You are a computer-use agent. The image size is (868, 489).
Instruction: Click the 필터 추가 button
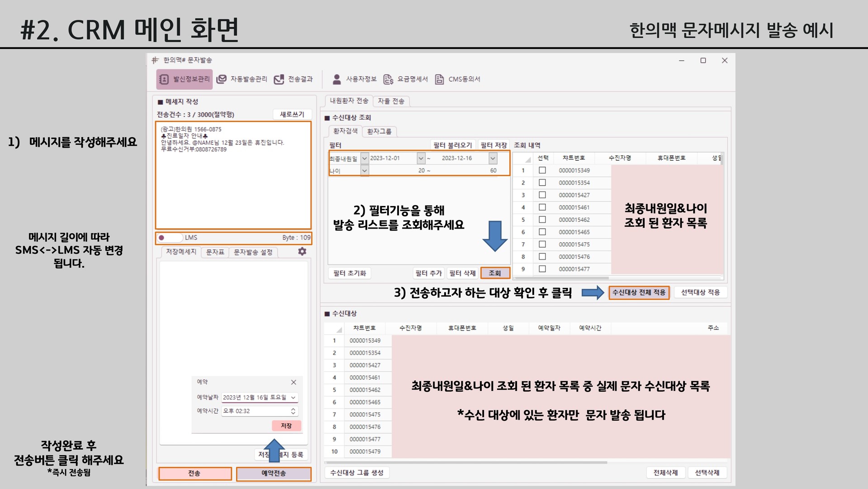pos(428,273)
